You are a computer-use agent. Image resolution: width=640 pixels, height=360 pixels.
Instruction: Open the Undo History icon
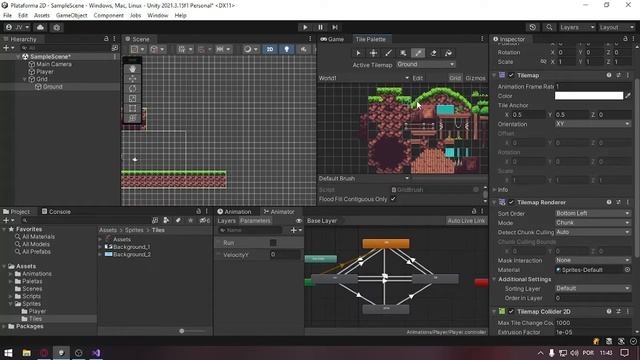pos(532,27)
